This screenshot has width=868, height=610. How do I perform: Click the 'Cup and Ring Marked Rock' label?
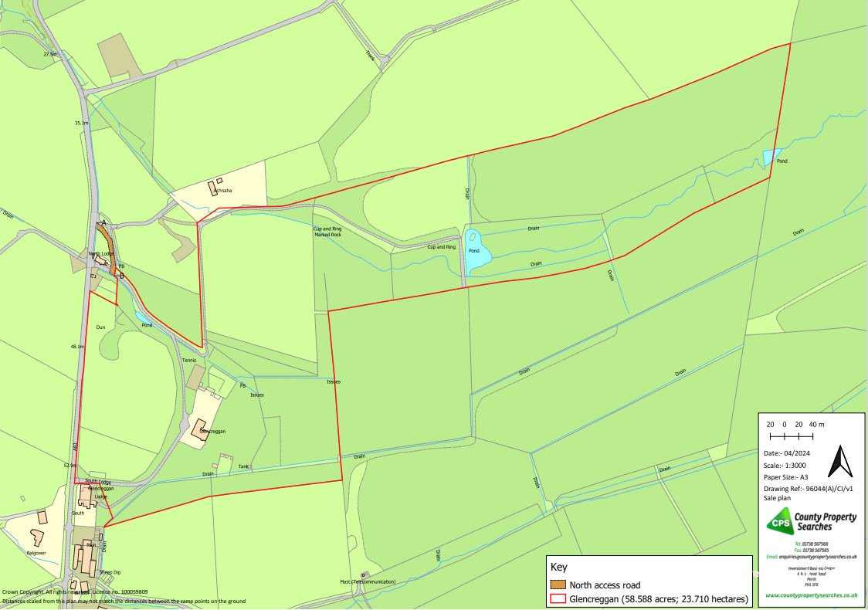(x=327, y=232)
